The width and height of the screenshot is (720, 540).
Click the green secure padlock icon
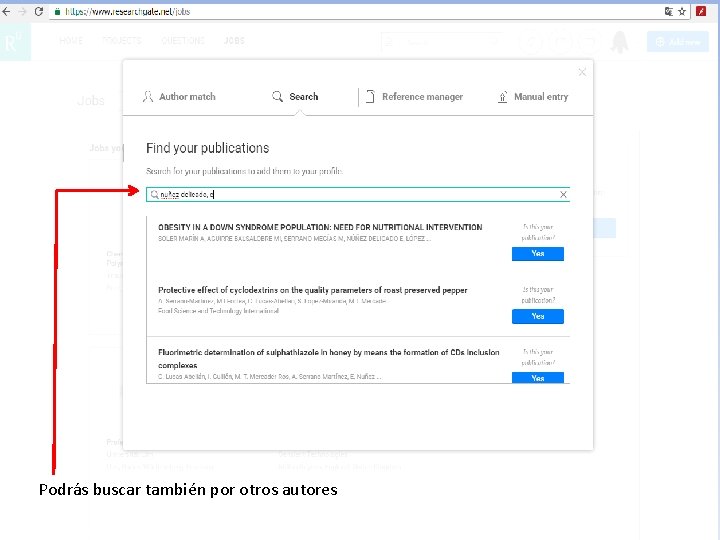pyautogui.click(x=57, y=12)
